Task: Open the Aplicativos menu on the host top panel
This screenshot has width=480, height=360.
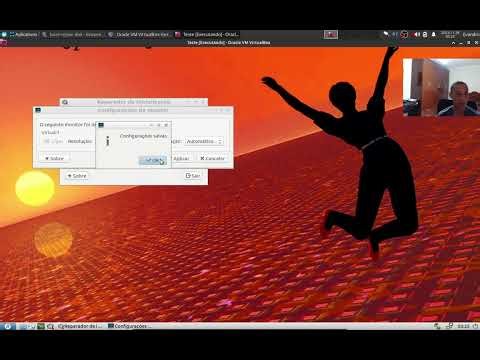Action: pos(23,34)
